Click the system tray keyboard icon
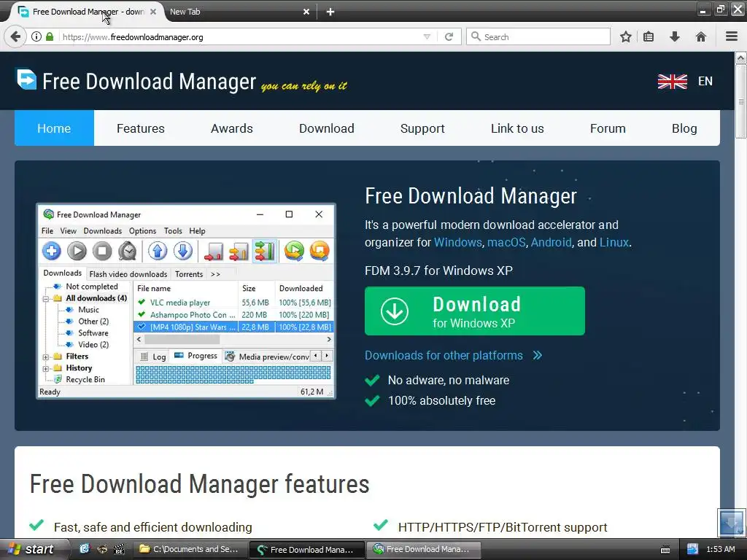Viewport: 747px width, 560px height. (665, 550)
